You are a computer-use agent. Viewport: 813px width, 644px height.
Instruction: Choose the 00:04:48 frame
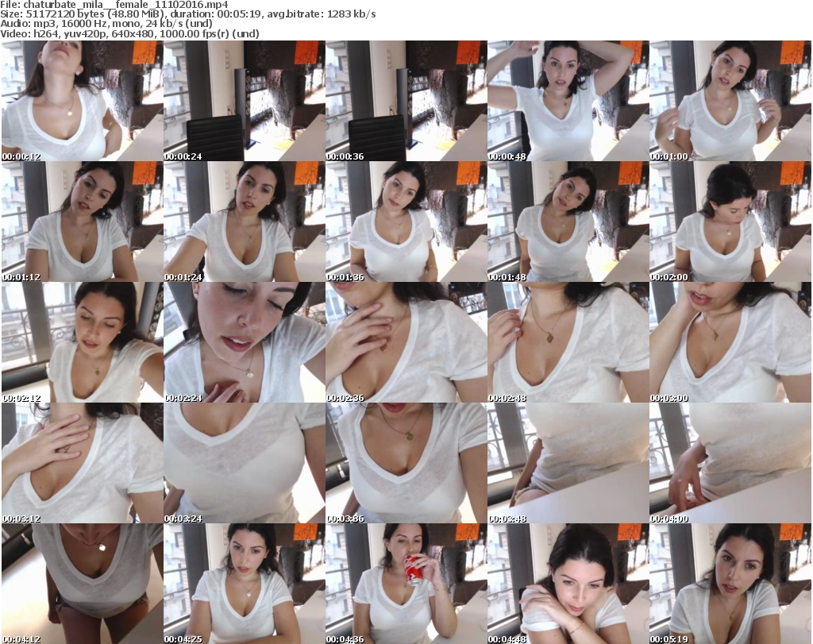coord(568,584)
